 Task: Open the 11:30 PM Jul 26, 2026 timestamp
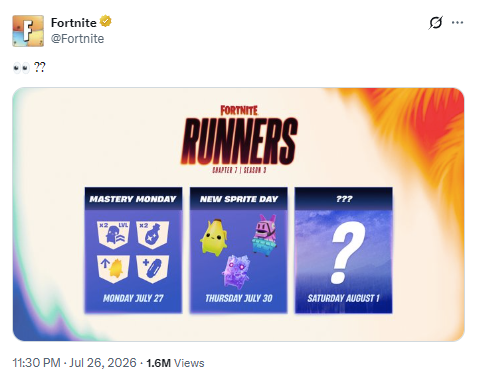(75, 363)
